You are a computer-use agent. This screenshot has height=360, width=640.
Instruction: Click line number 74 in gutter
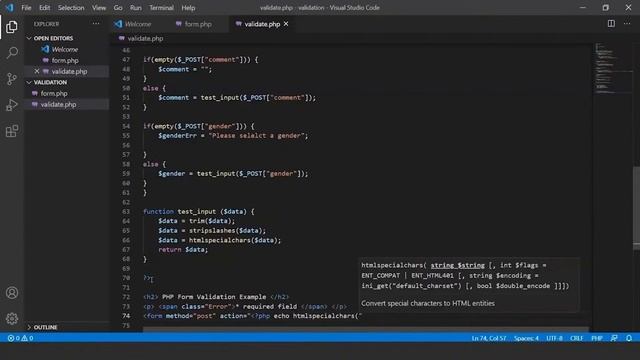[x=126, y=316]
